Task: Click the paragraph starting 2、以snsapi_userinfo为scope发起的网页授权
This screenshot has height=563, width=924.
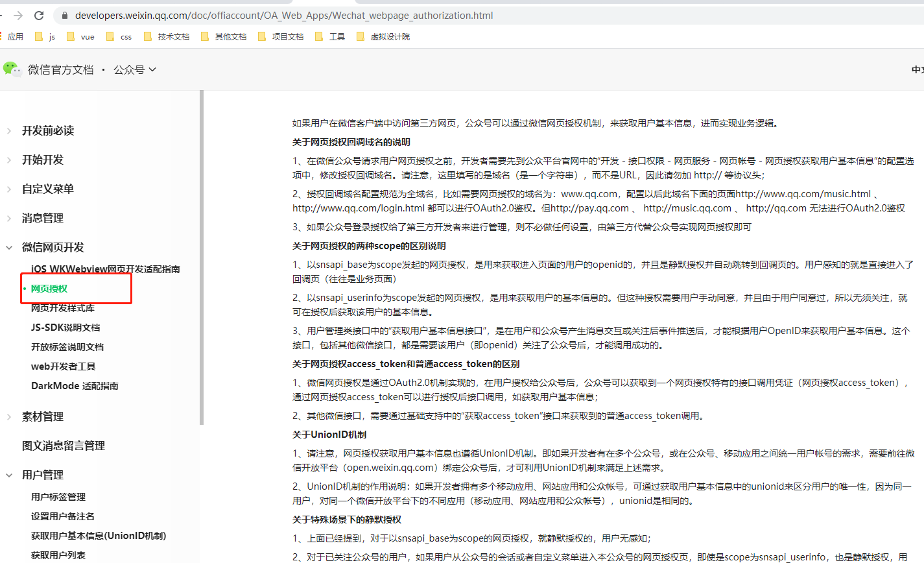Action: pos(600,305)
